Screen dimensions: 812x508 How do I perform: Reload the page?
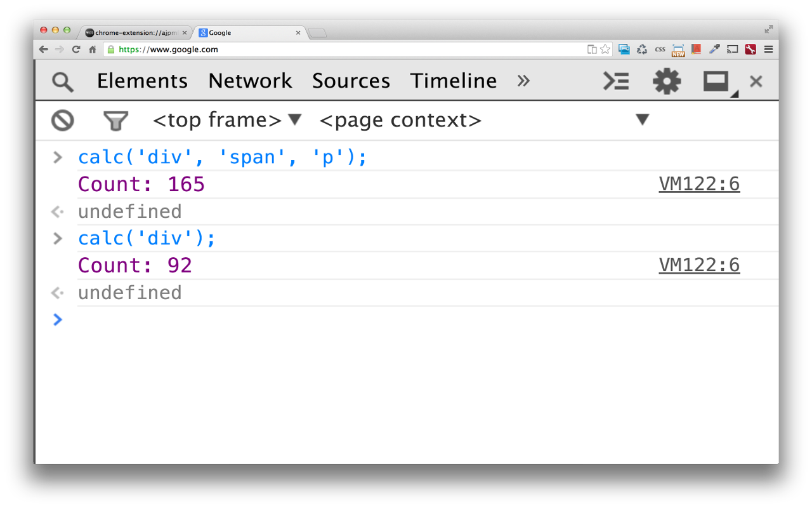76,50
